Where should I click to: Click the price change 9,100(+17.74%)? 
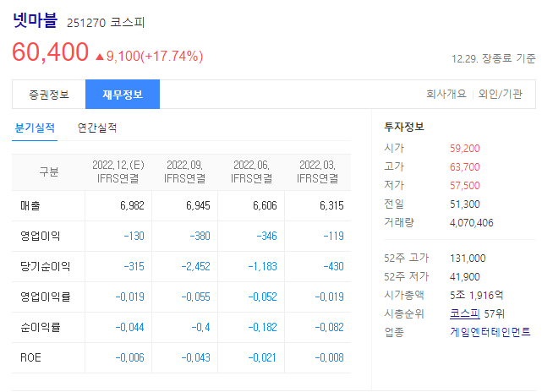click(x=150, y=56)
